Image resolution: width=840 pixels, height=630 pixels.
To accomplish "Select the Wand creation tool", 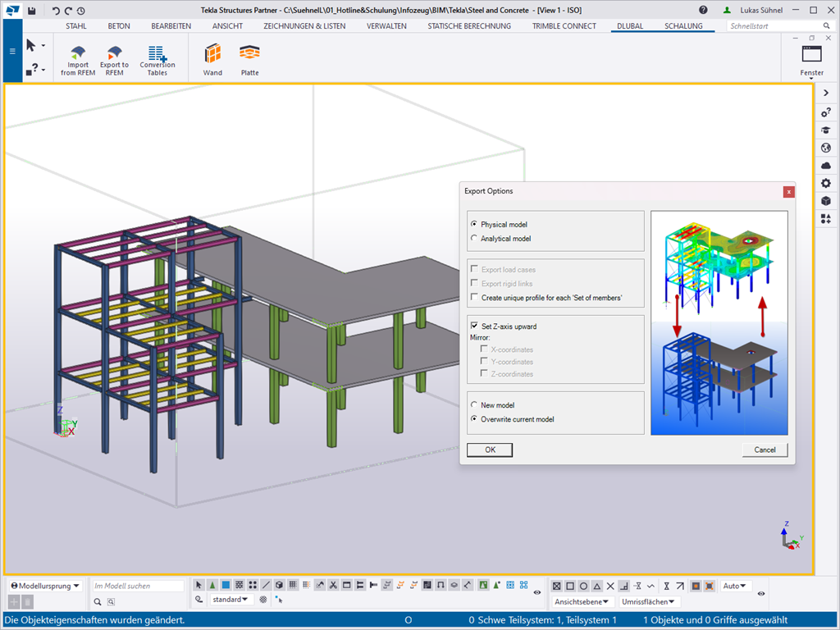I will [212, 57].
